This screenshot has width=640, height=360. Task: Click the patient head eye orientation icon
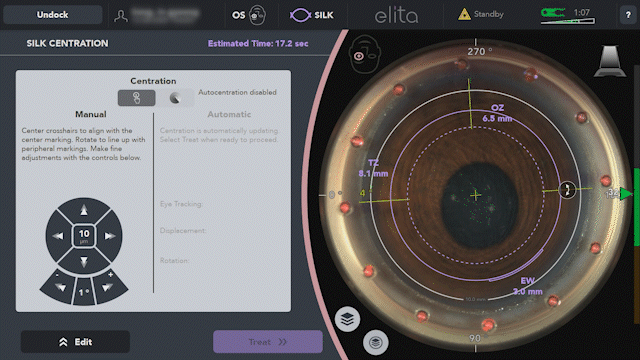pos(365,54)
